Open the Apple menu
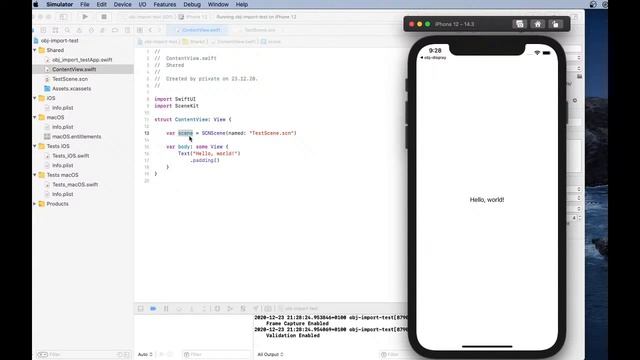This screenshot has height=360, width=640. coord(36,4)
